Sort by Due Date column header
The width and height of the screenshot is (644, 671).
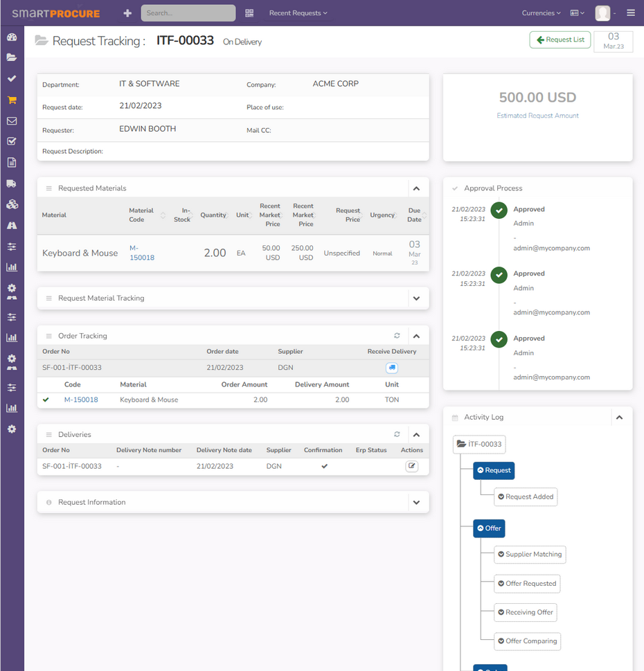click(416, 215)
